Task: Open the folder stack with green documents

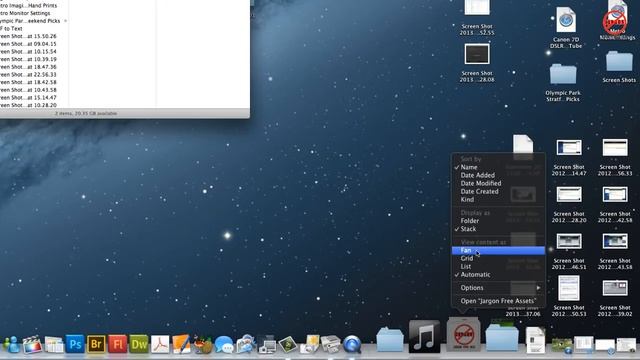Action: tap(502, 337)
